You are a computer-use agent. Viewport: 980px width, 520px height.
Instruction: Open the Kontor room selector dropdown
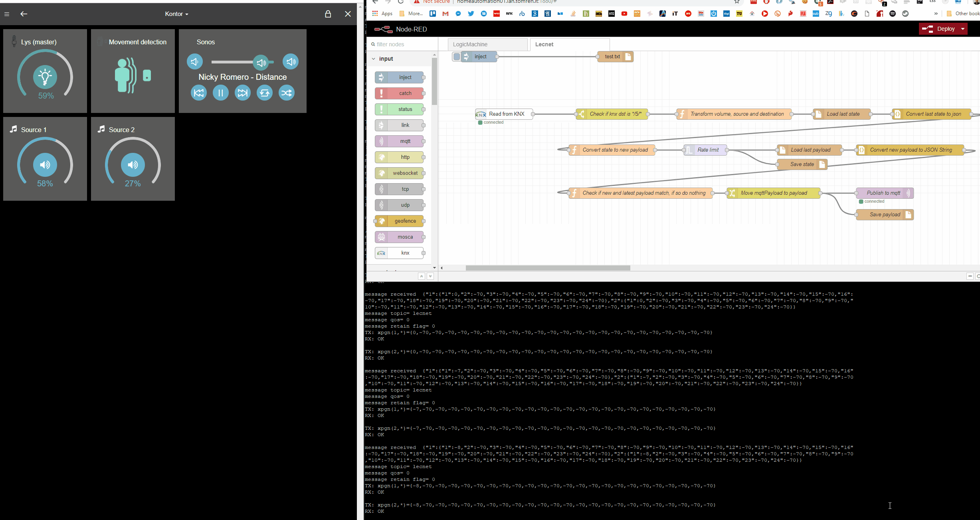coord(176,14)
